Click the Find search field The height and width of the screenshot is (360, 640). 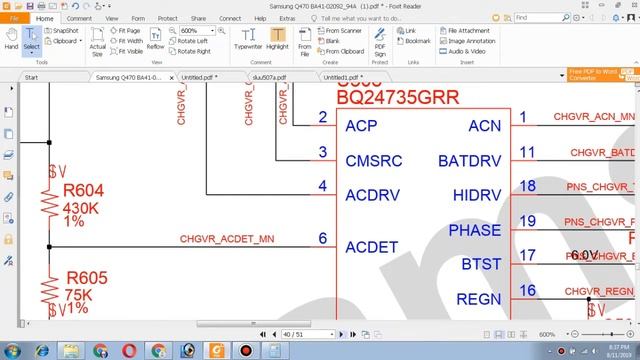538,18
